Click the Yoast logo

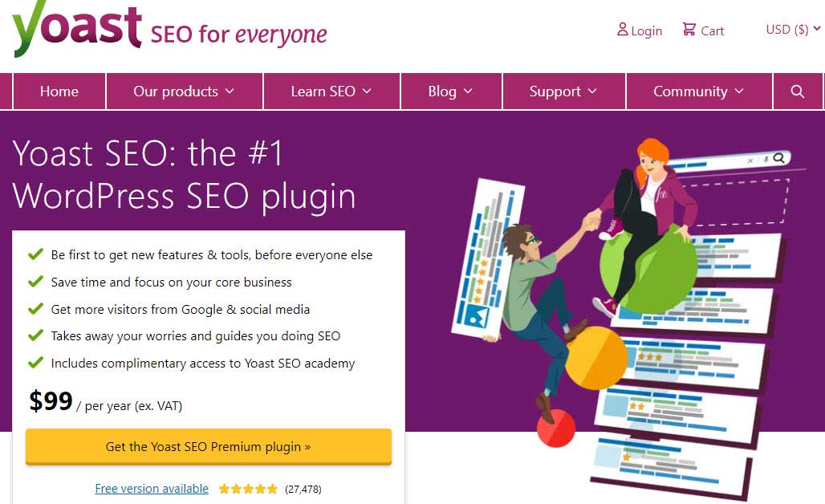point(77,27)
